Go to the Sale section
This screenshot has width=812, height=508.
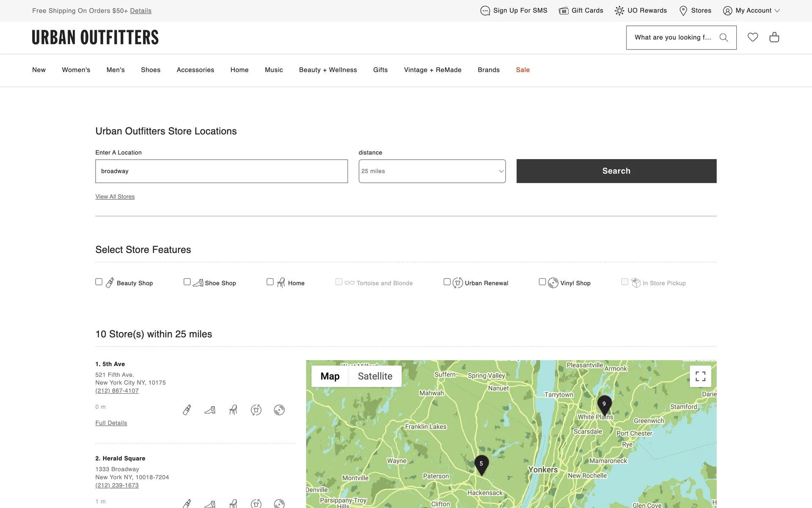[522, 70]
